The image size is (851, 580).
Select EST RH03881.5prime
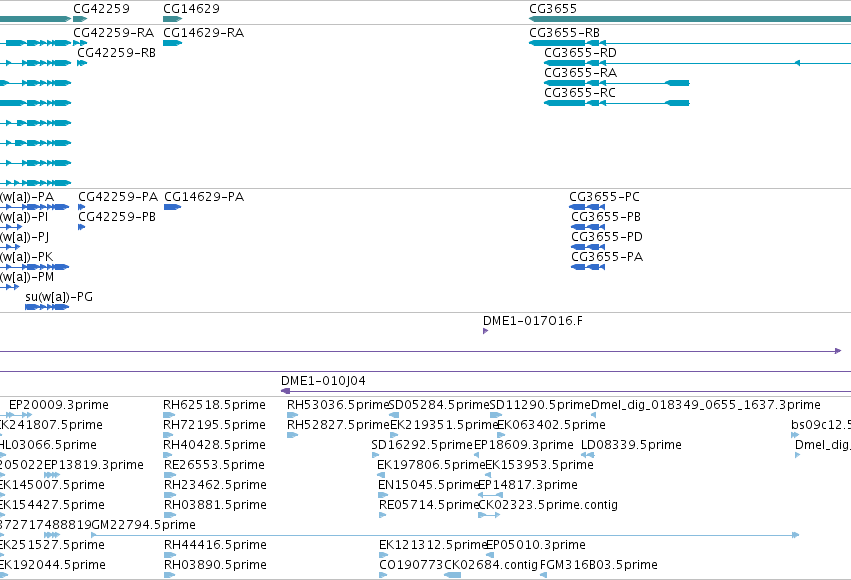[215, 505]
